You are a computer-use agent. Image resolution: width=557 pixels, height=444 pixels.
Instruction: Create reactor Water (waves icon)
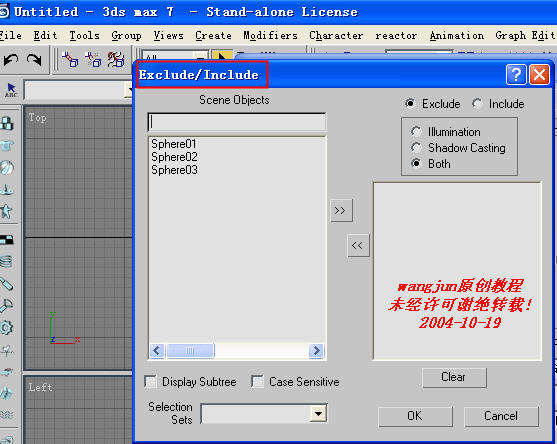tap(7, 414)
